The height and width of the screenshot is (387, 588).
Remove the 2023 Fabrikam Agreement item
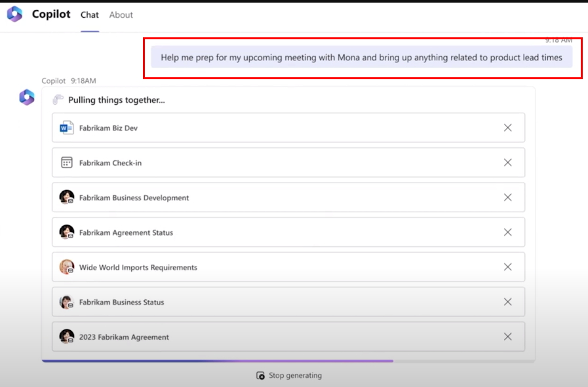(x=508, y=337)
